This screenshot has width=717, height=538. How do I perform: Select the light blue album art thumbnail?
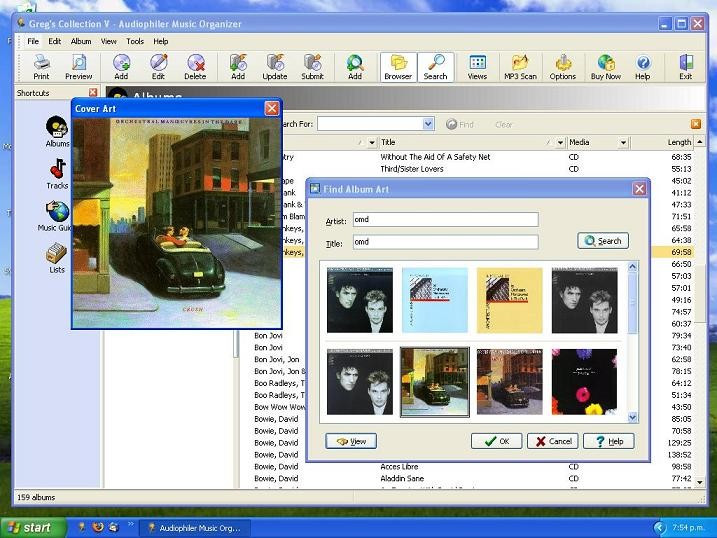435,300
